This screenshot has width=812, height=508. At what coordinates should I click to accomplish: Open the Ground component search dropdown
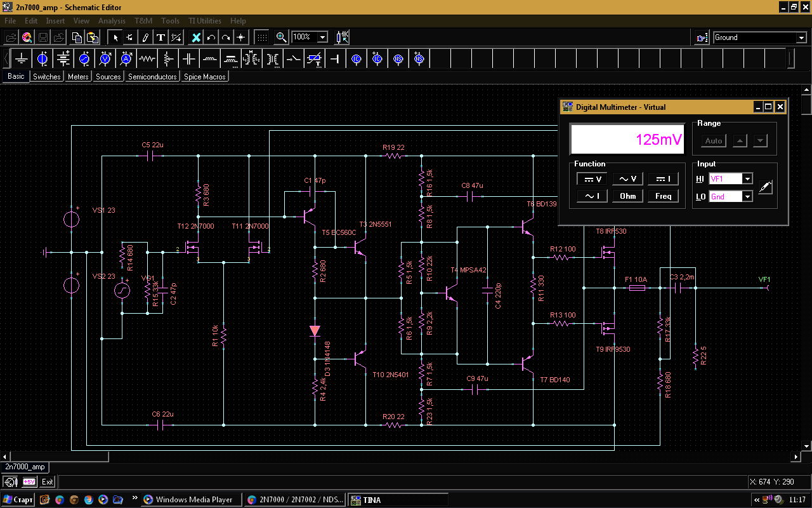[x=801, y=38]
